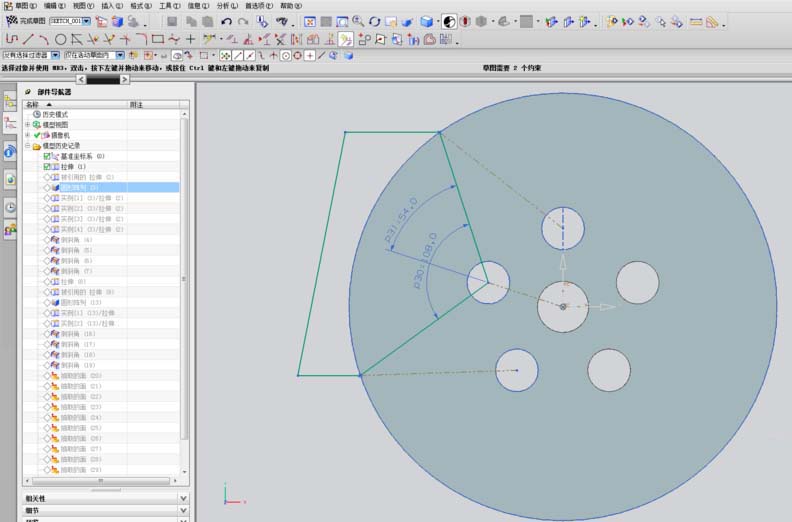Screen dimensions: 792x522
Task: Click the part navigator vertical scrollbar
Action: [x=184, y=280]
